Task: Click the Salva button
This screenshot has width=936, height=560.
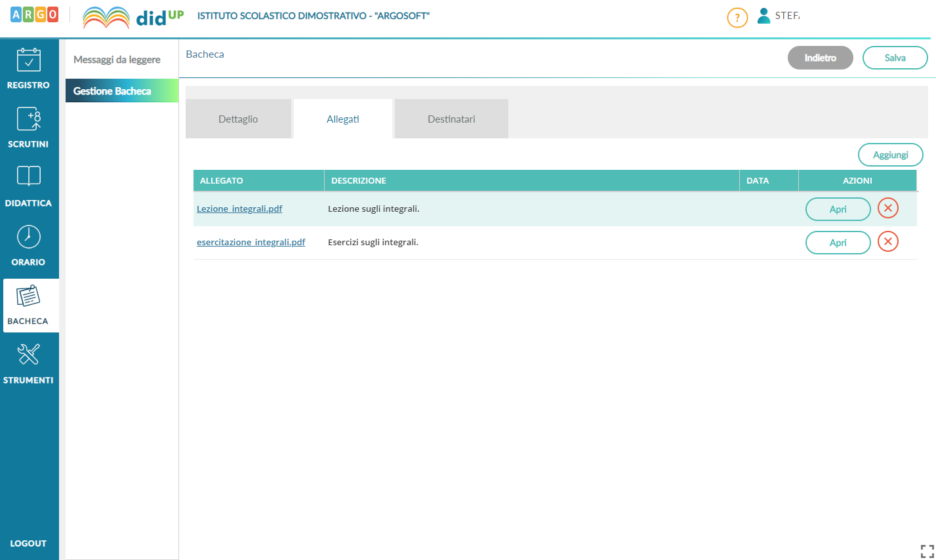Action: pos(895,58)
